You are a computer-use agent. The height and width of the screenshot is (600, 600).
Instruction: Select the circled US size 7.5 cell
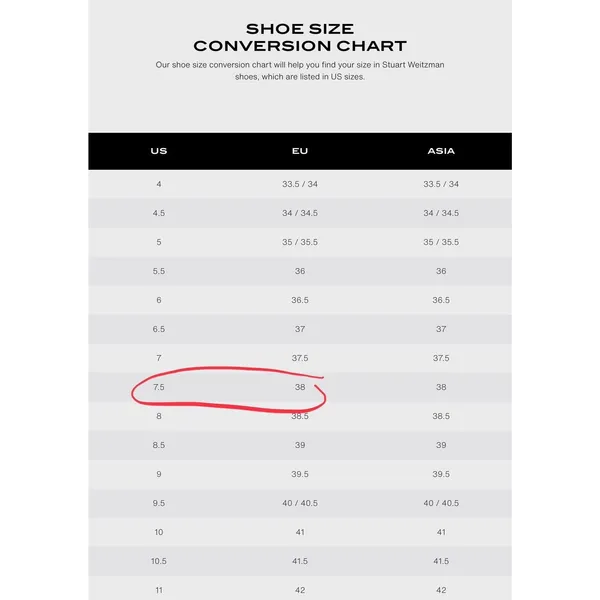(158, 387)
